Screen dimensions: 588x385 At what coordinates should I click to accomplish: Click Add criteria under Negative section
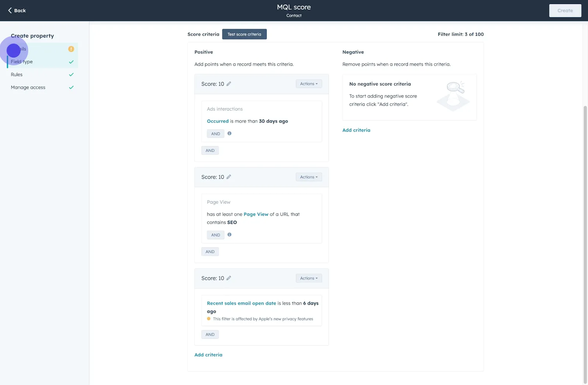[356, 130]
